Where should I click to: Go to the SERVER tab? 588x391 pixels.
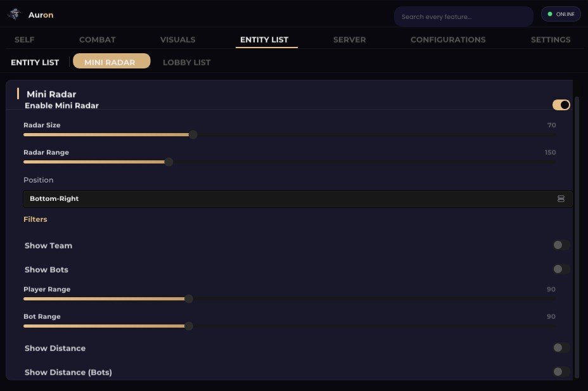[350, 40]
